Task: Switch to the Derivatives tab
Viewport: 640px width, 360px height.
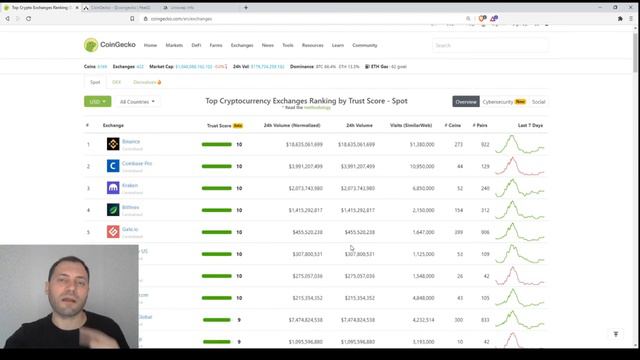Action: point(147,82)
